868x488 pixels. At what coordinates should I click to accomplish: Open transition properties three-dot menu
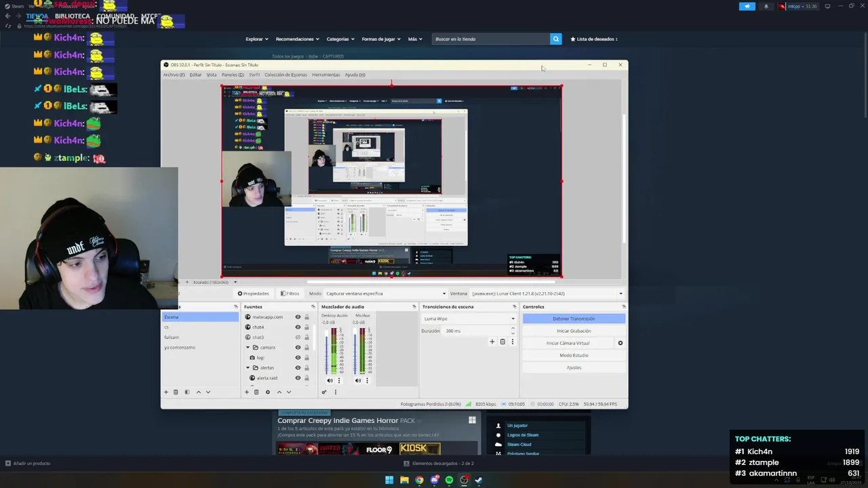coord(512,342)
